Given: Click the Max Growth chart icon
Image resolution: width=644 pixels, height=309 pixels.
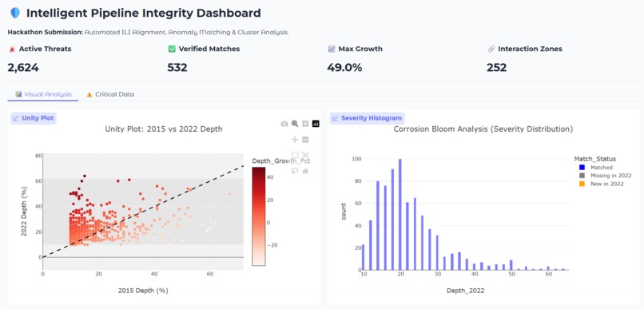Looking at the screenshot, I should pyautogui.click(x=332, y=49).
